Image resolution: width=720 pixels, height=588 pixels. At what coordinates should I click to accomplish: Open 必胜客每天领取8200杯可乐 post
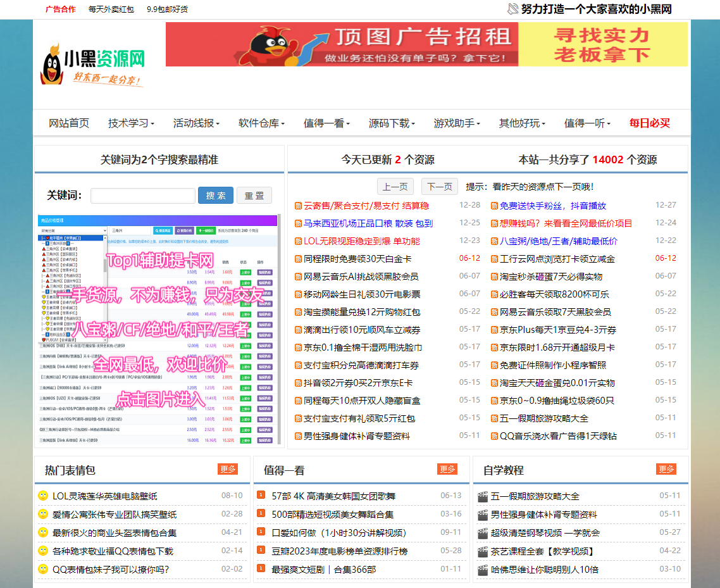(x=554, y=294)
